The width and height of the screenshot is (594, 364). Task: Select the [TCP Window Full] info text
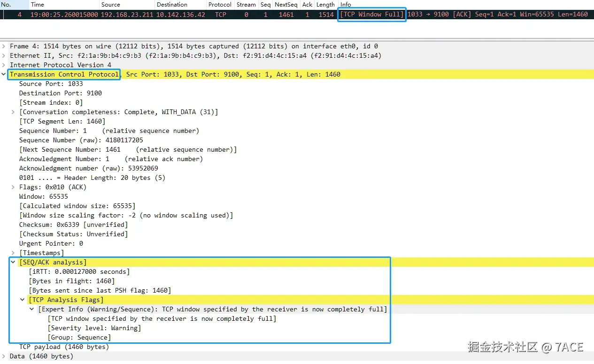[372, 15]
